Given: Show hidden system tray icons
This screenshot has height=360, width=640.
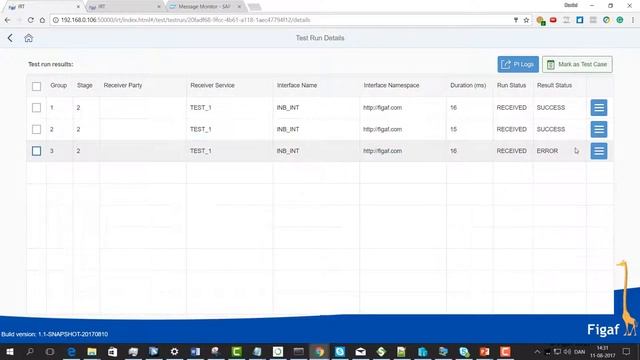Looking at the screenshot, I should point(537,351).
